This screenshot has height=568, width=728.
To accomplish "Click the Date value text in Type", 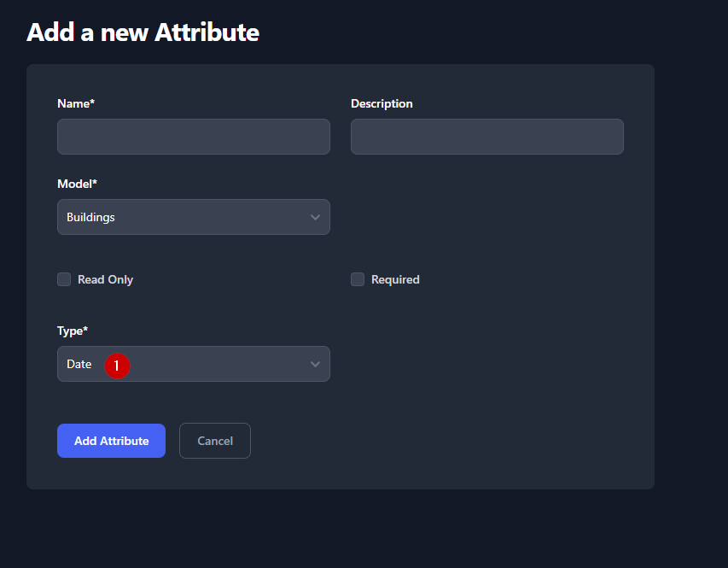I will click(79, 364).
